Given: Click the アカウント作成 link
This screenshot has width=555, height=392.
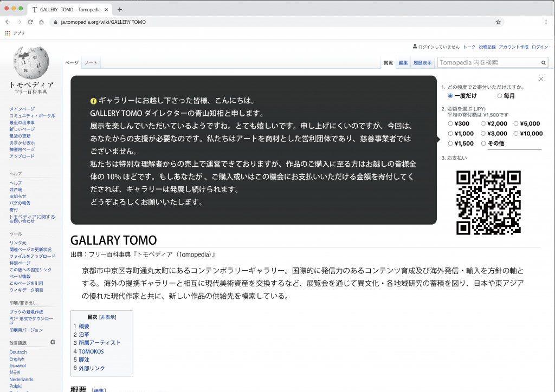Looking at the screenshot, I should click(514, 47).
